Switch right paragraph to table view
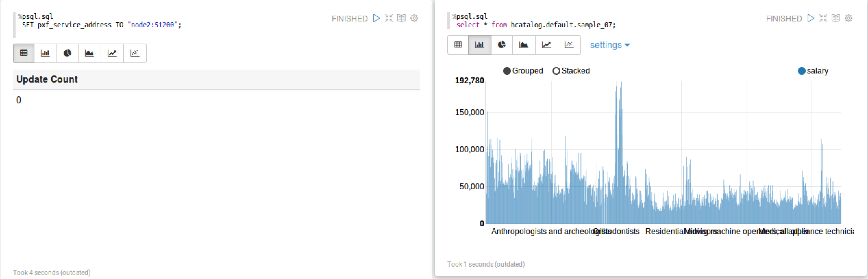Screen dimensions: 868x279 pos(458,45)
